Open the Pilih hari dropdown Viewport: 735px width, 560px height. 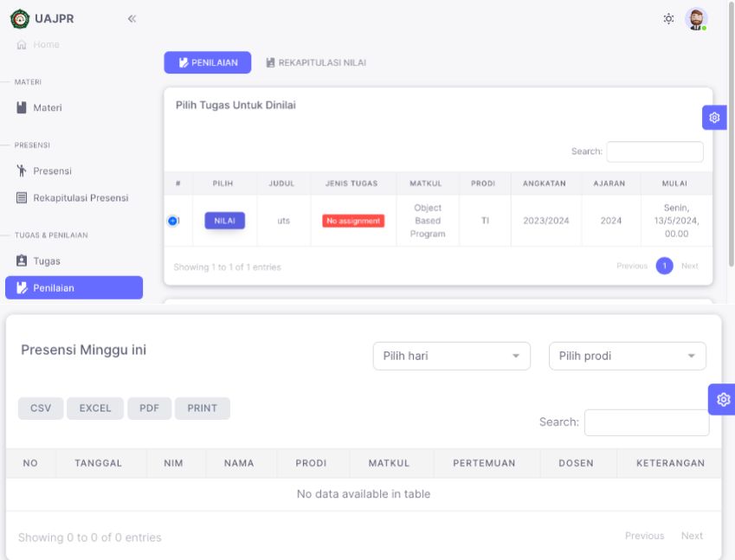[451, 356]
